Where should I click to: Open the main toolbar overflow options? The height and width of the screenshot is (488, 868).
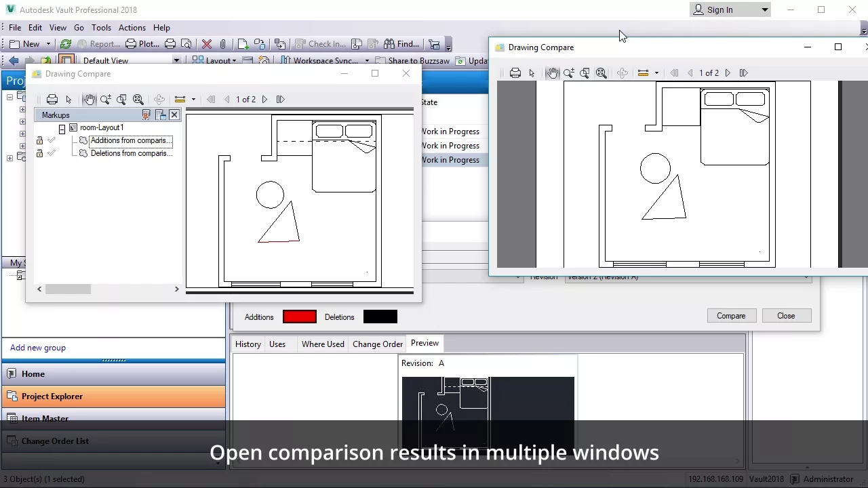(448, 46)
